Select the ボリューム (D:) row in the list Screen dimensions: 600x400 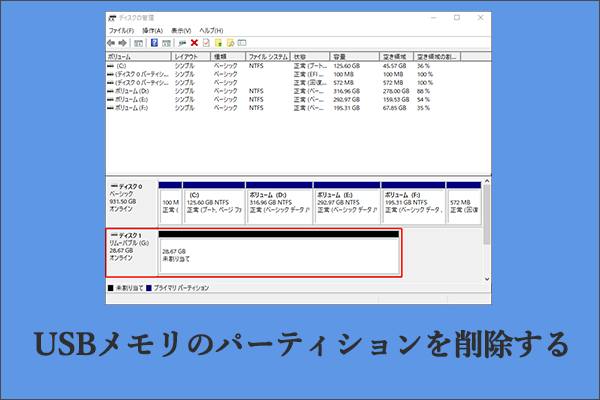132,91
